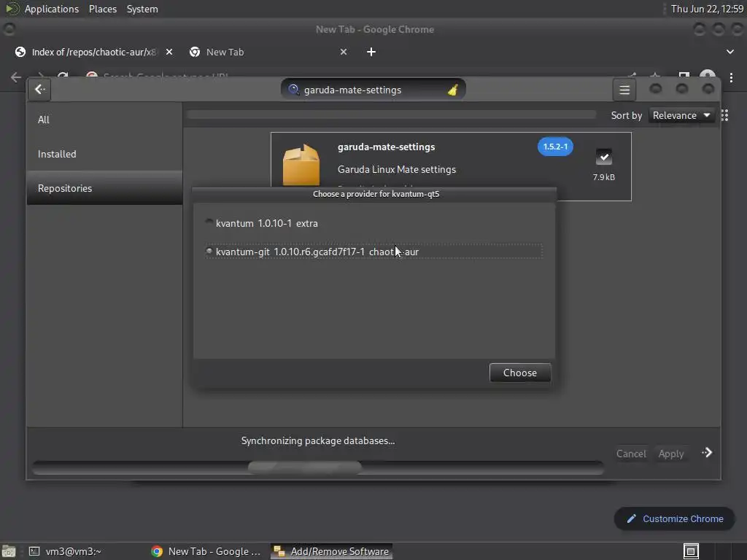Select the All category in the sidebar
The width and height of the screenshot is (747, 560).
[105, 120]
